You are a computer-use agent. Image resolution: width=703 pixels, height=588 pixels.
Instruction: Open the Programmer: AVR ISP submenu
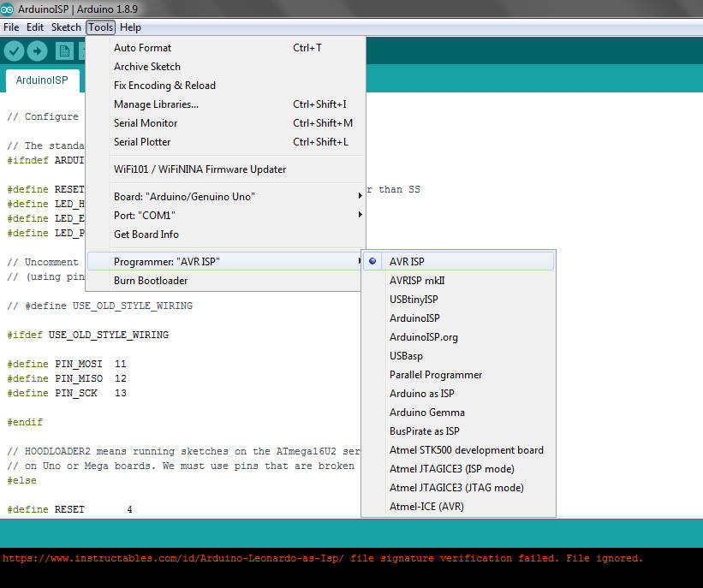[225, 261]
